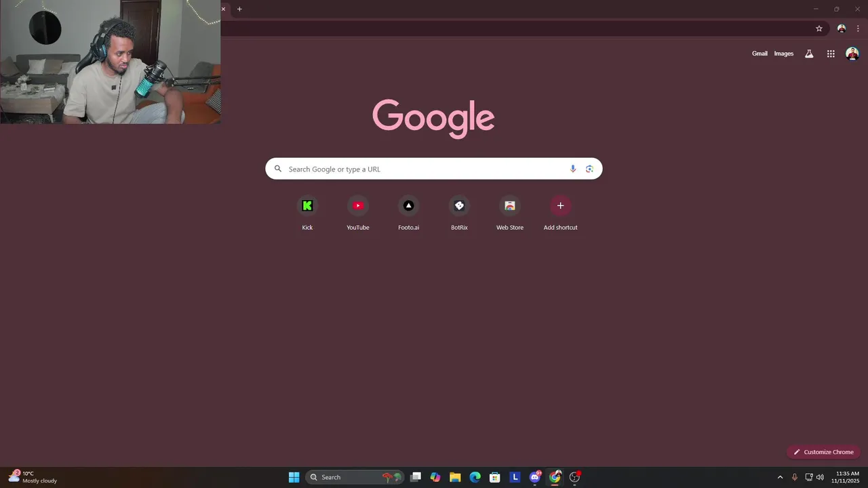This screenshot has width=868, height=488.
Task: Open the Kick shortcut tile
Action: 307,213
